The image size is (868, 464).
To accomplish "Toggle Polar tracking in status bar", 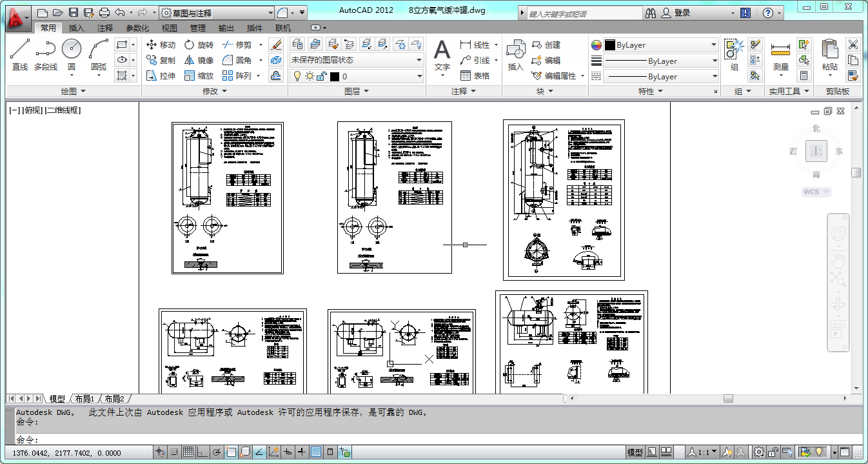I will tap(217, 452).
